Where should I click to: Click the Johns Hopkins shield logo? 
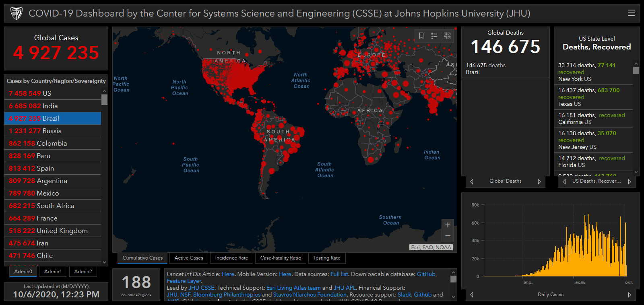[x=17, y=13]
